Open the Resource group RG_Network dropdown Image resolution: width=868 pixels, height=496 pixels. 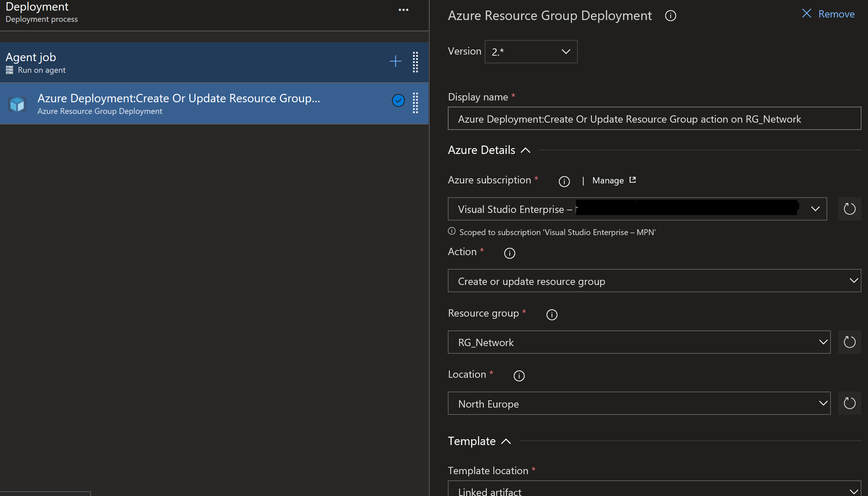[x=639, y=342]
